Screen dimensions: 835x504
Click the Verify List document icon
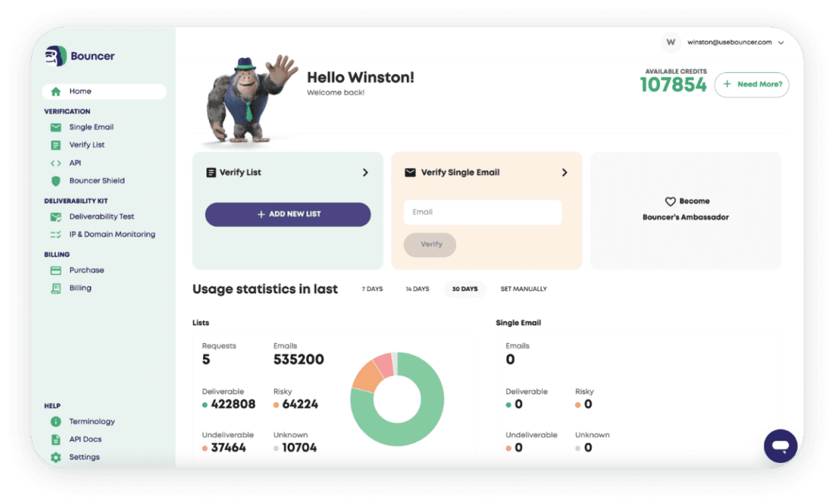click(x=56, y=145)
